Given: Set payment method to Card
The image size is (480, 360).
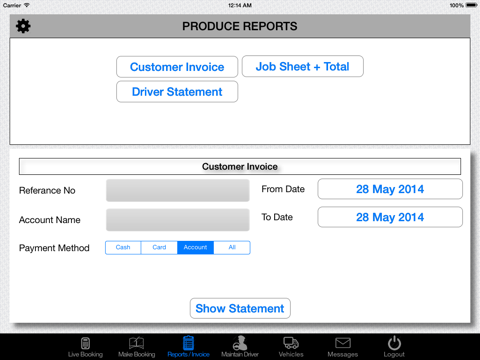Looking at the screenshot, I should coord(159,247).
